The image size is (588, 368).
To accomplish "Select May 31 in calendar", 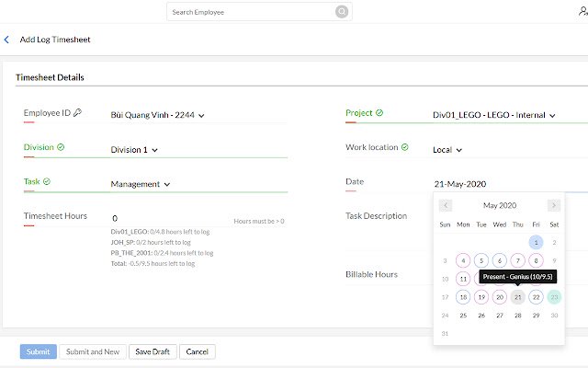I will (445, 333).
